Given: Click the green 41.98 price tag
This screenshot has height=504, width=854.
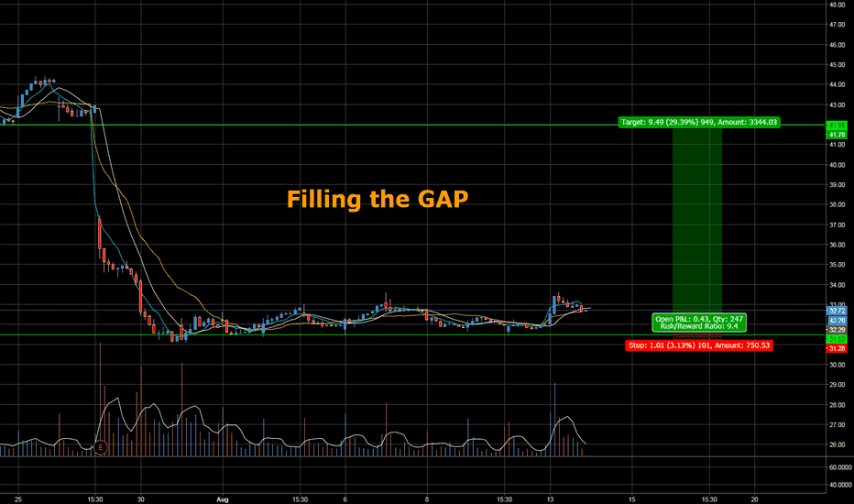Looking at the screenshot, I should [x=837, y=126].
